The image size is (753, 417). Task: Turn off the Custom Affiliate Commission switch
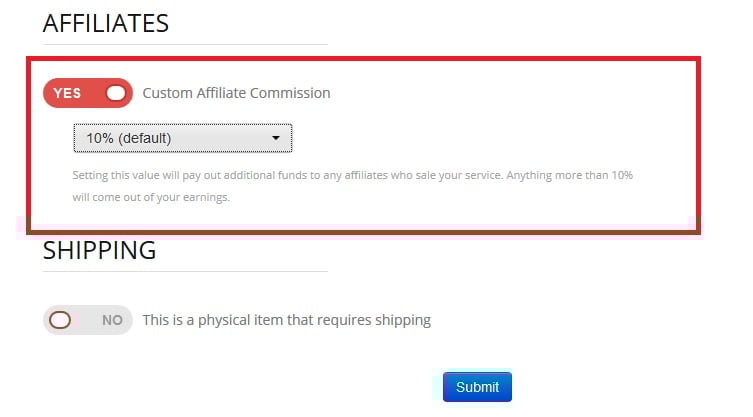(88, 93)
